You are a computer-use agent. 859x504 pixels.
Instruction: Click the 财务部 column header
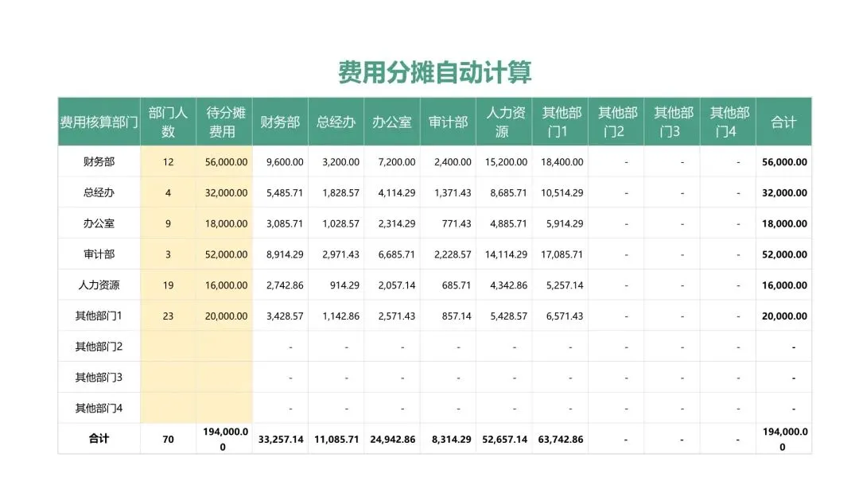[280, 122]
